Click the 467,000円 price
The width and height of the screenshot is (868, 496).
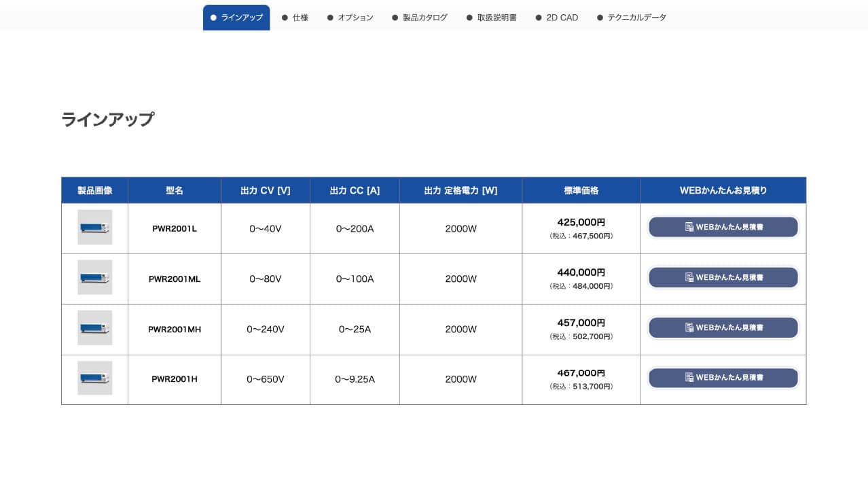(x=581, y=373)
